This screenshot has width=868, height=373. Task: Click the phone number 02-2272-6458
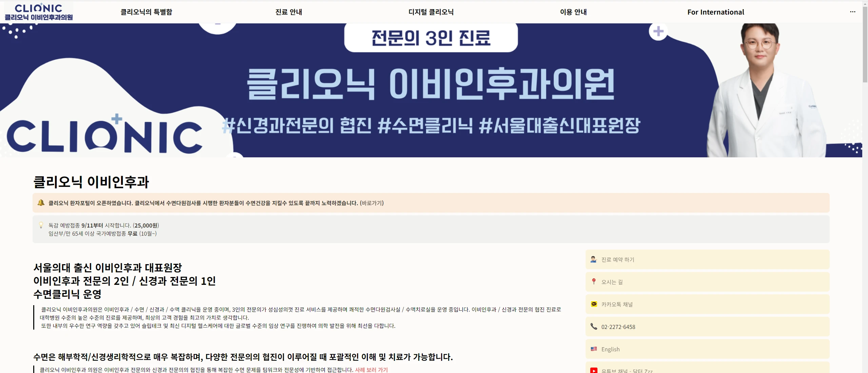coord(618,327)
